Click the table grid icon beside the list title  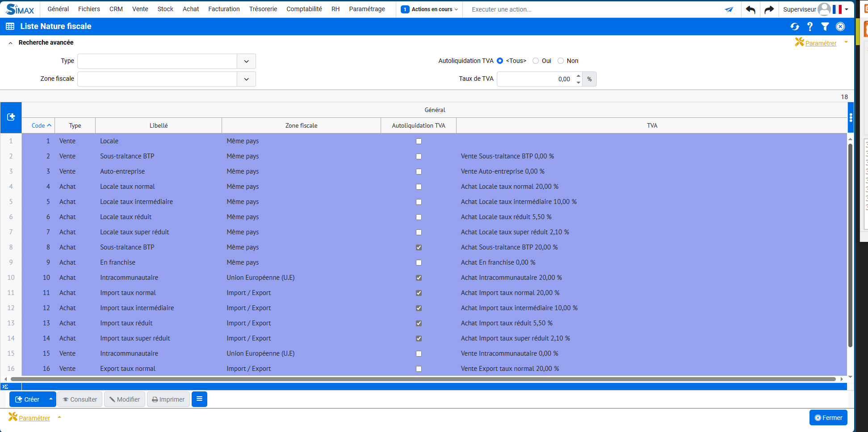coord(10,26)
